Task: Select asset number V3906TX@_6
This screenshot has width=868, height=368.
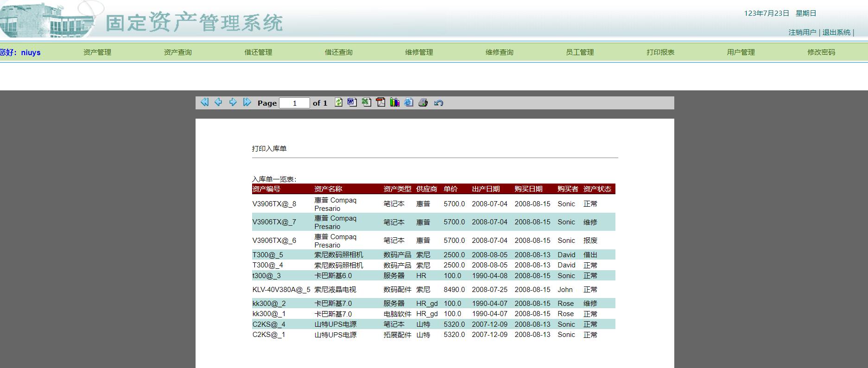Action: pos(274,241)
